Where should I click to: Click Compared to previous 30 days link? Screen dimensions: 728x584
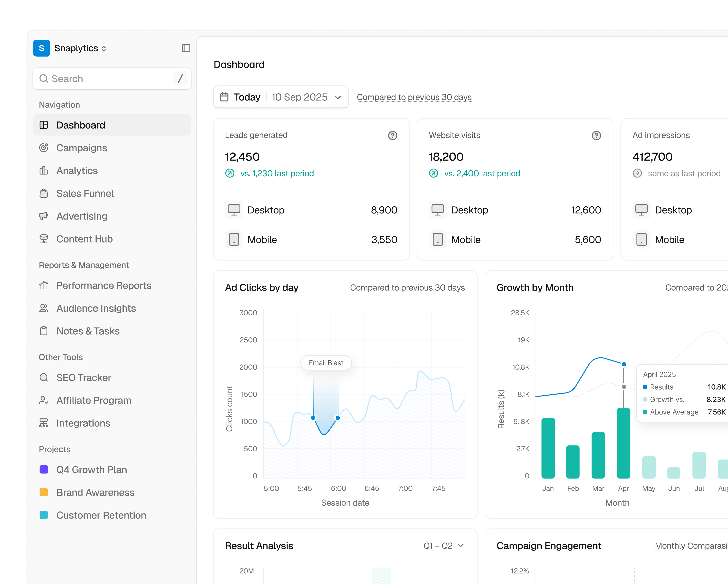[414, 97]
